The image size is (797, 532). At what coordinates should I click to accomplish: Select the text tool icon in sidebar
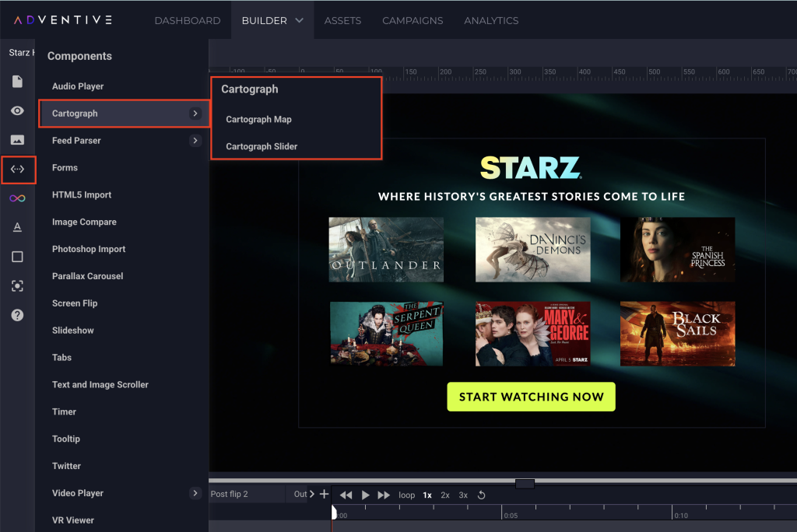(17, 227)
